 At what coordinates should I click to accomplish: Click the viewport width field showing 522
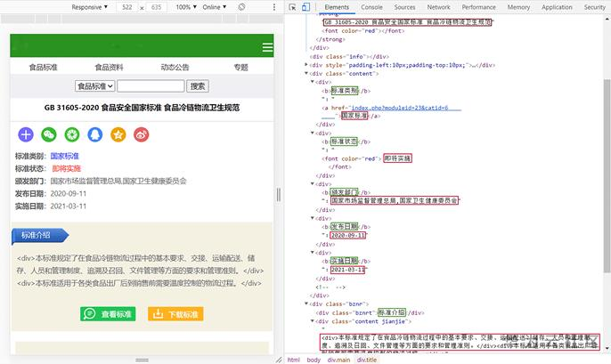pyautogui.click(x=127, y=7)
